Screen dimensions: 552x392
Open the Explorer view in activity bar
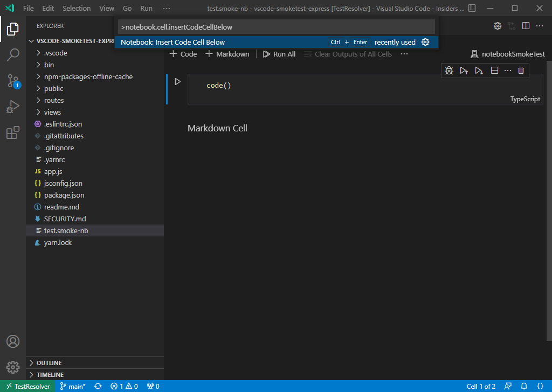13,29
